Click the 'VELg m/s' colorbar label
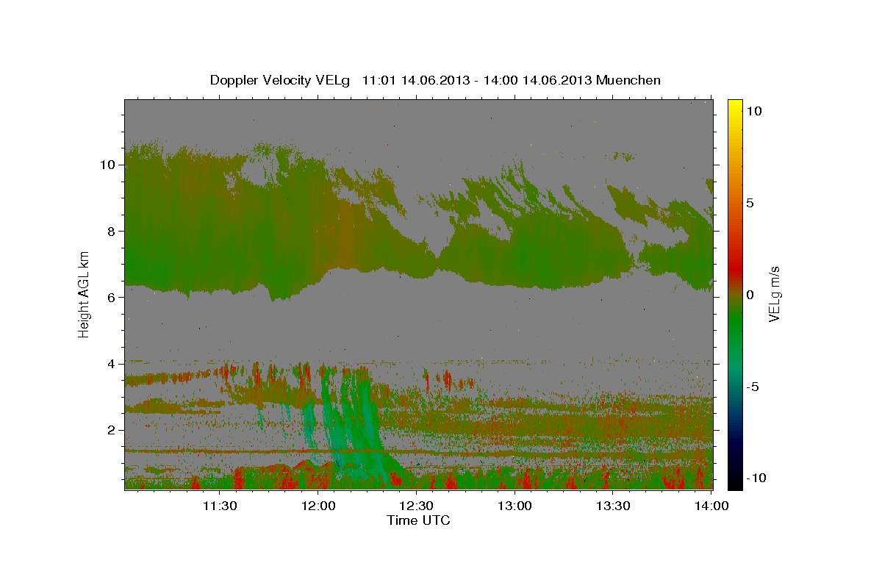 click(x=774, y=294)
